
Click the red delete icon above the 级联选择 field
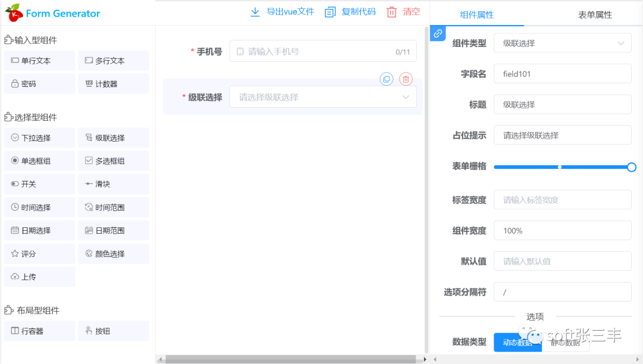coord(405,79)
